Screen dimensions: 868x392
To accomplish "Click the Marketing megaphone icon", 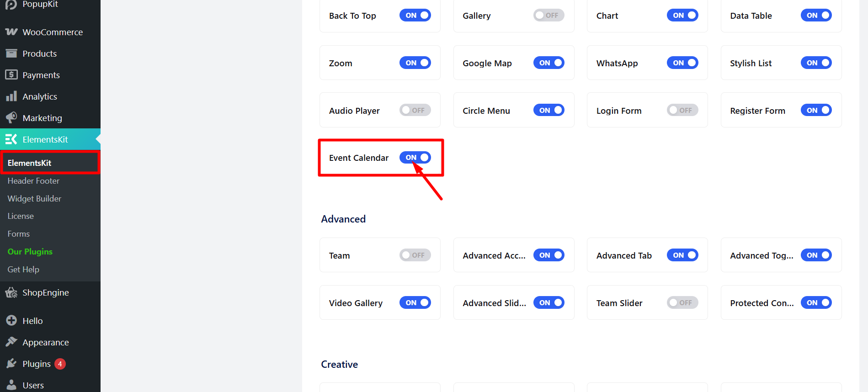I will coord(11,118).
